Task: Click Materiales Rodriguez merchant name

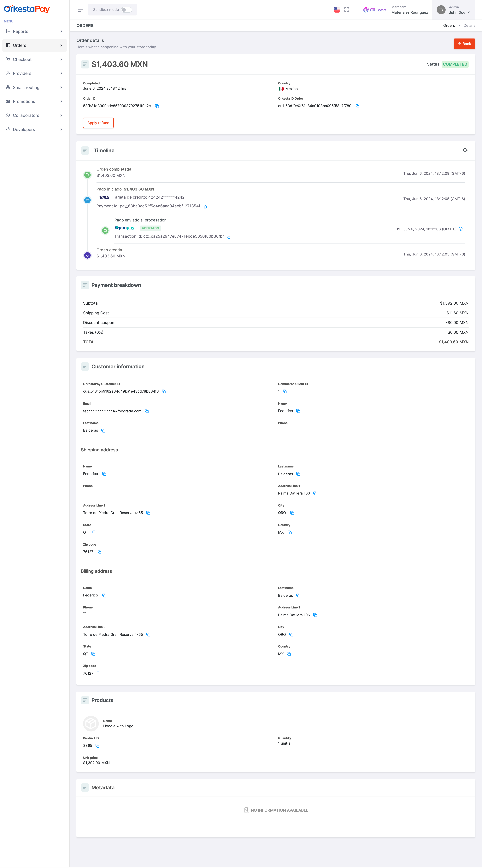Action: tap(409, 12)
